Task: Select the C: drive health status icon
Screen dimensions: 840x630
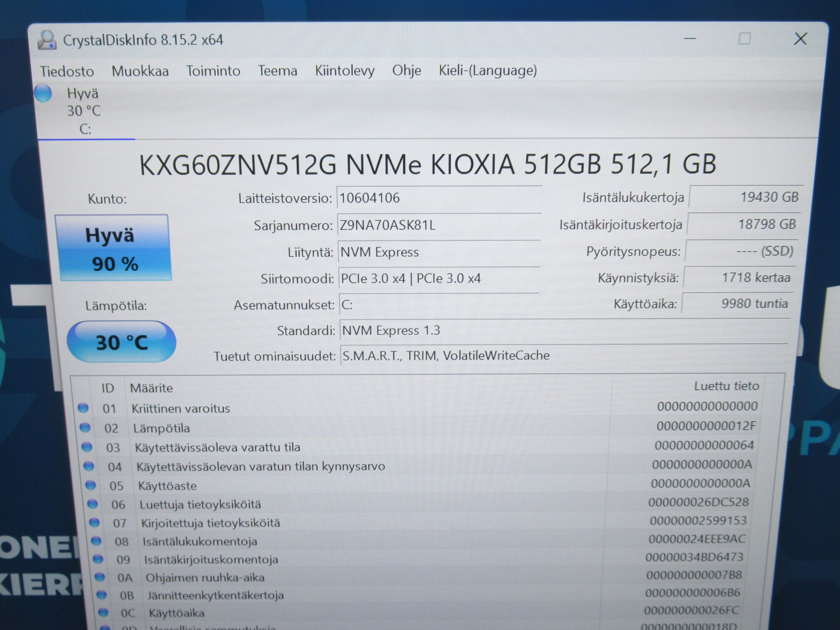Action: pos(43,93)
